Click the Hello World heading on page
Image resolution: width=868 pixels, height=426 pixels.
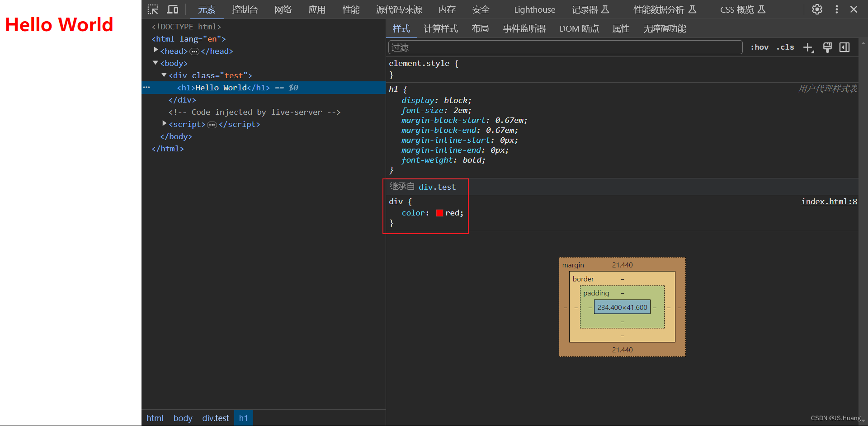(59, 24)
